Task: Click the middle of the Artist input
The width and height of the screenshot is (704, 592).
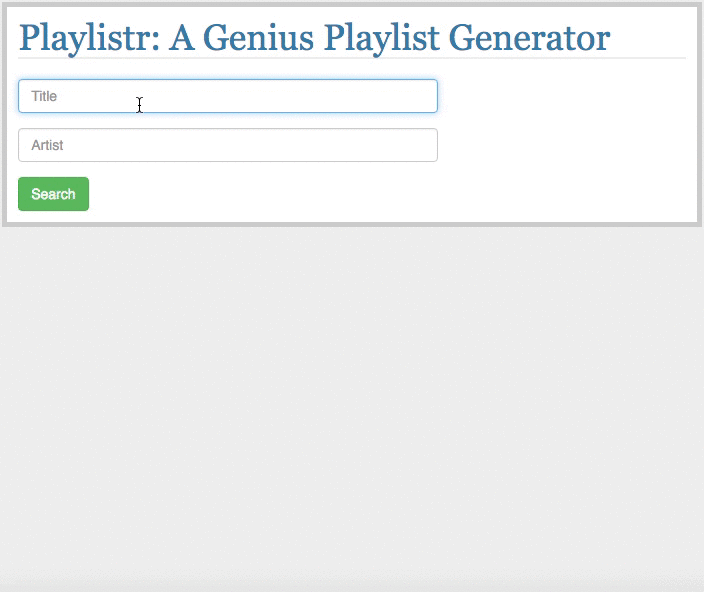Action: 228,145
